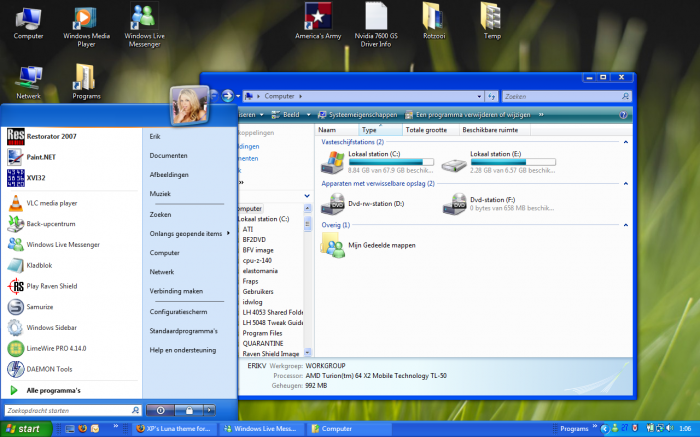Select Program Files in folder tree

pyautogui.click(x=262, y=333)
